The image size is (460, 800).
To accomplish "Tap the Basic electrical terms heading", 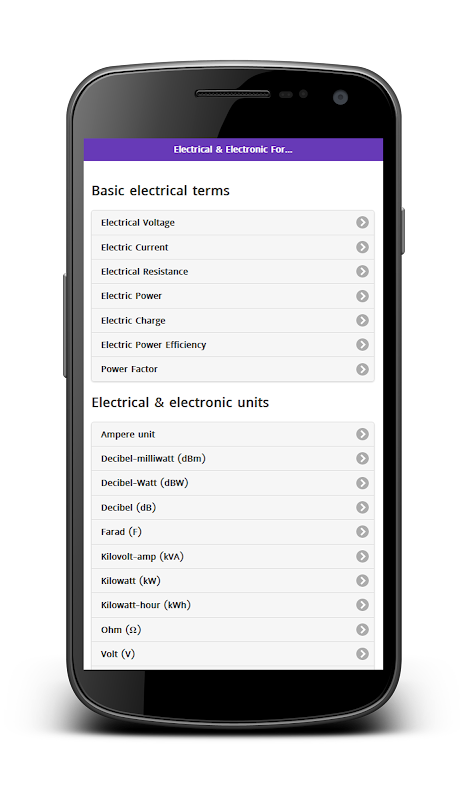I will pos(161,191).
